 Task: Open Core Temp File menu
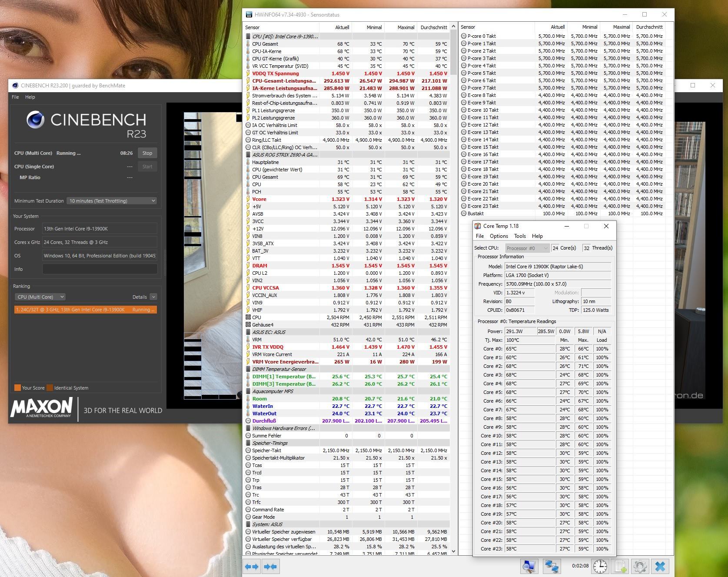(480, 236)
